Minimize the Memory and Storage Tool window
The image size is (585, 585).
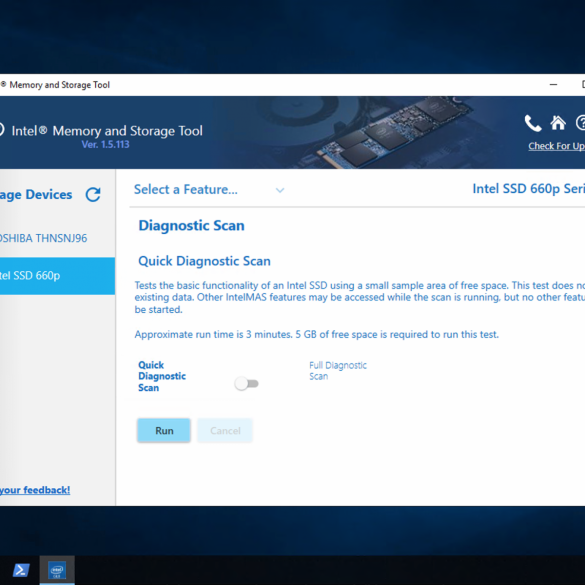(x=553, y=85)
